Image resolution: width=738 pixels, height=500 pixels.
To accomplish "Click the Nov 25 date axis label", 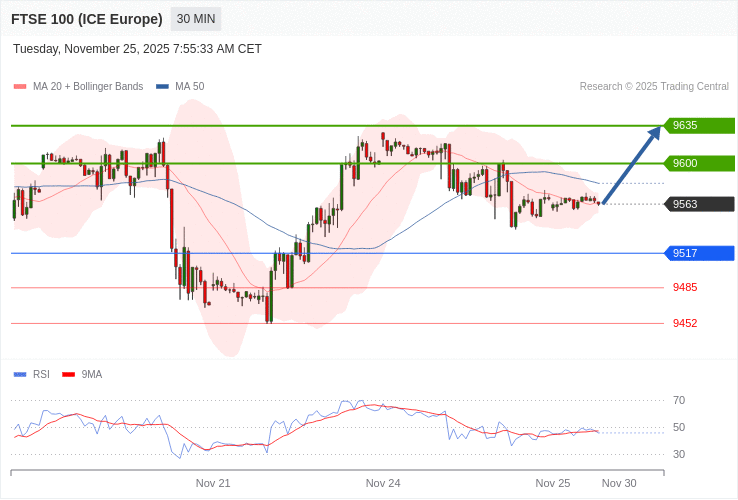I will (553, 483).
